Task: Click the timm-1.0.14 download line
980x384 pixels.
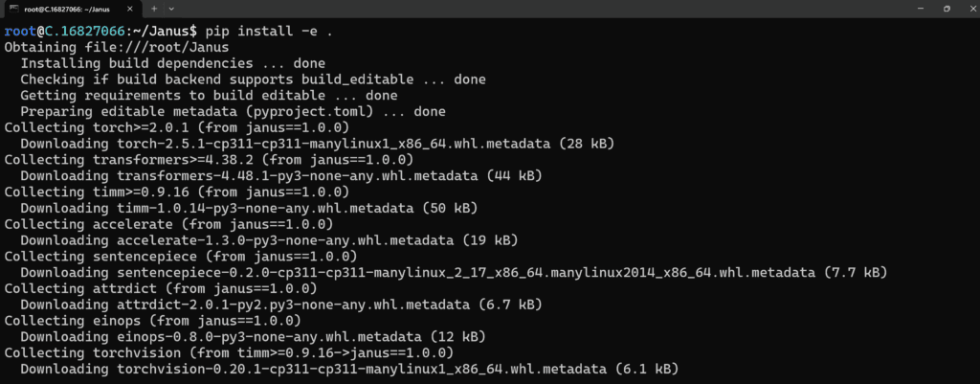Action: tap(249, 208)
